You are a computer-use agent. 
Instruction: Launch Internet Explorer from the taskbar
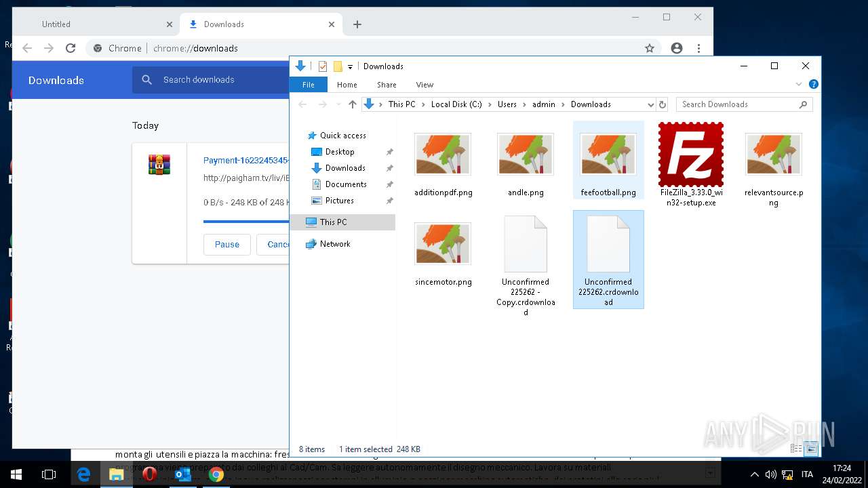[x=83, y=474]
